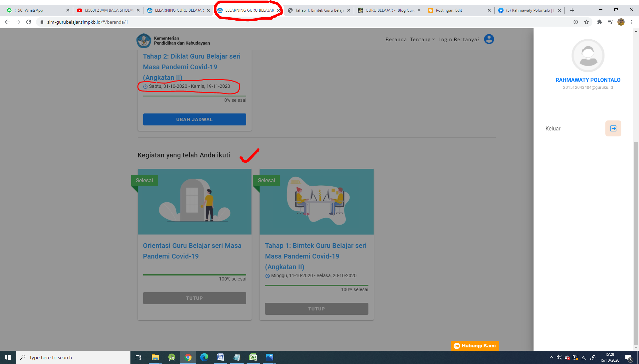Screen dimensions: 639x364
Task: Open Tahap 1: Bimtek Guru Belajar card title
Action: [x=316, y=256]
